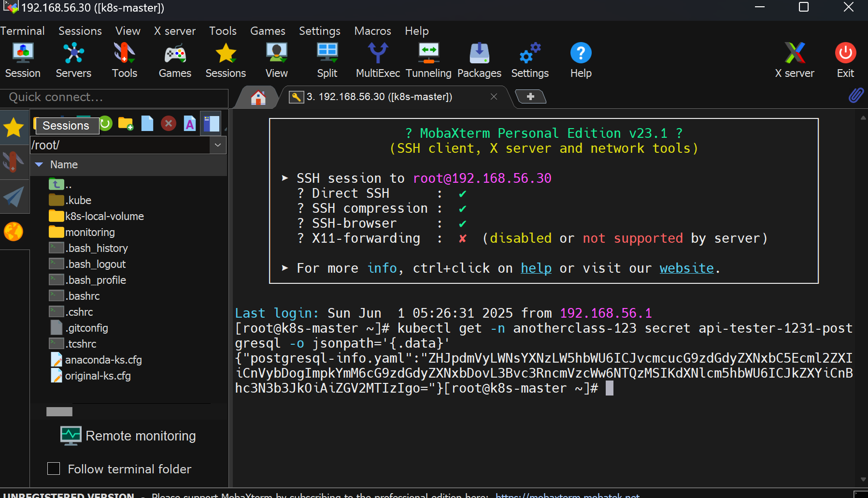
Task: Open Packages from the toolbar
Action: point(479,60)
